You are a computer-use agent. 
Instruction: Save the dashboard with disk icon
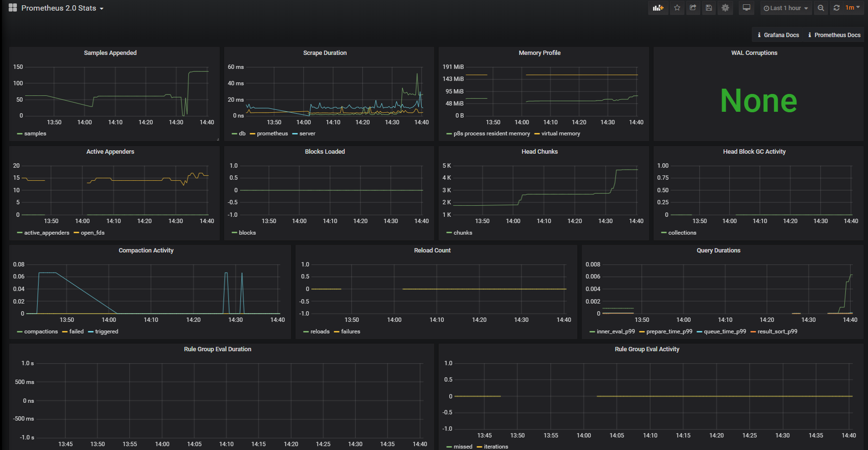[x=708, y=8]
